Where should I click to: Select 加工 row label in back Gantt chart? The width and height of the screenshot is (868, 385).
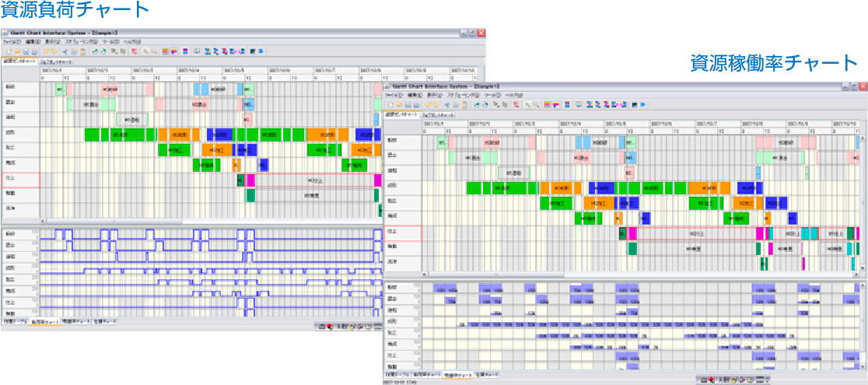tap(20, 149)
